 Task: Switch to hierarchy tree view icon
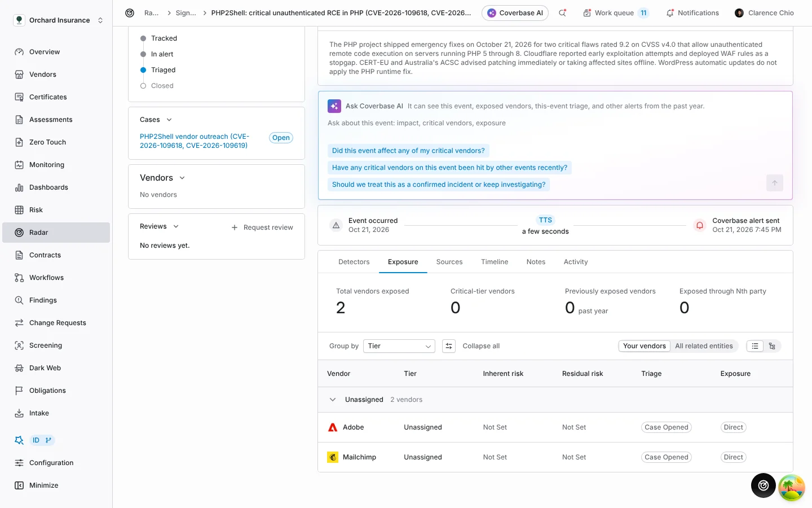(x=772, y=346)
